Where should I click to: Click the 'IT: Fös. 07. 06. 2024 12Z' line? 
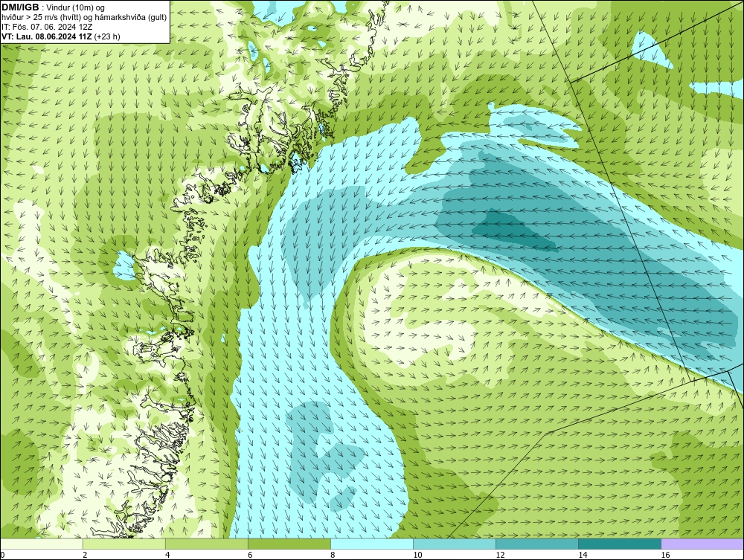click(47, 27)
